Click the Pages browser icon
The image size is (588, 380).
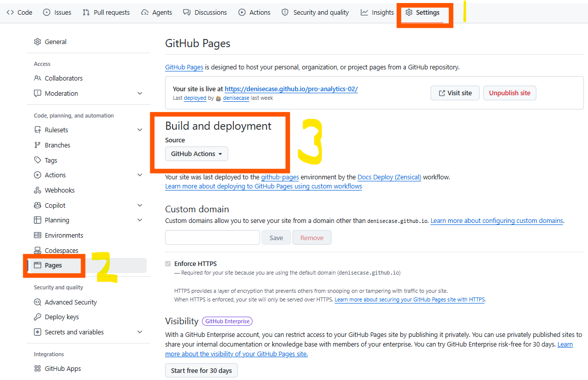tap(37, 265)
